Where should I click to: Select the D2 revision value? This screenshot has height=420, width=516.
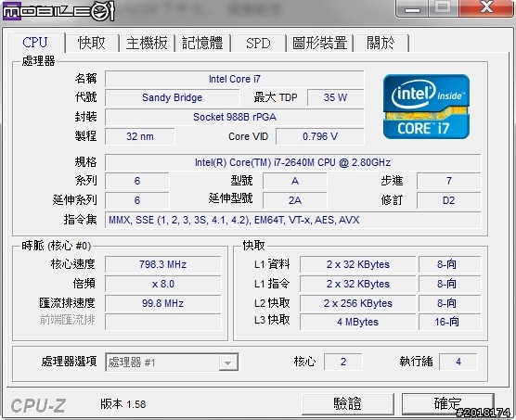point(448,200)
